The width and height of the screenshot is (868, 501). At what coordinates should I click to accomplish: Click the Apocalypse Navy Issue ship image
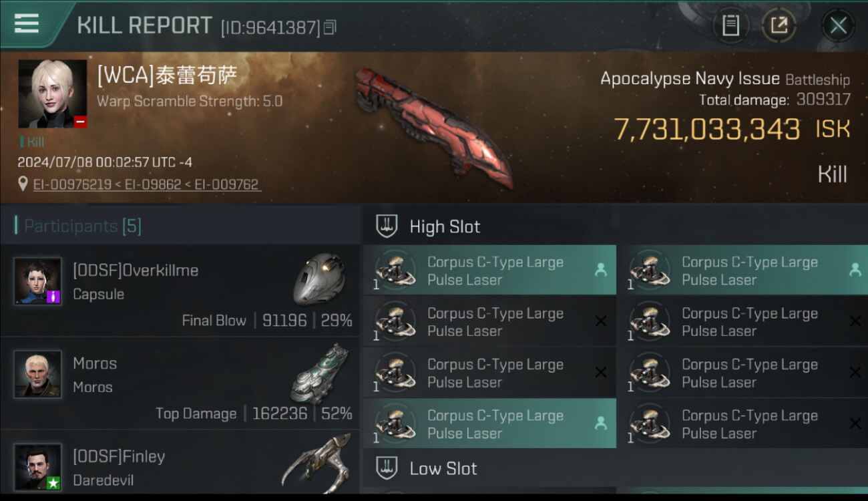(x=434, y=127)
